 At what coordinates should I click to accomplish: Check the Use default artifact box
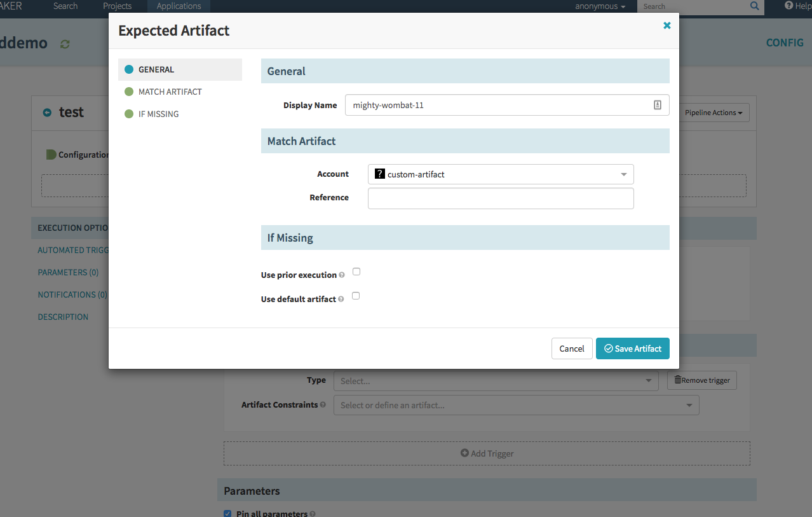click(355, 295)
